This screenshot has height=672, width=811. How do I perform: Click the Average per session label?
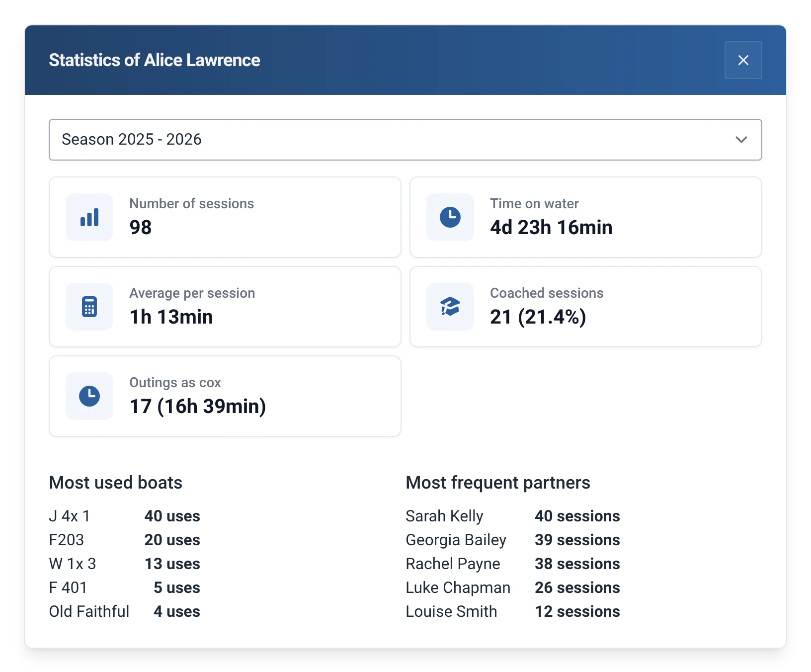tap(192, 293)
